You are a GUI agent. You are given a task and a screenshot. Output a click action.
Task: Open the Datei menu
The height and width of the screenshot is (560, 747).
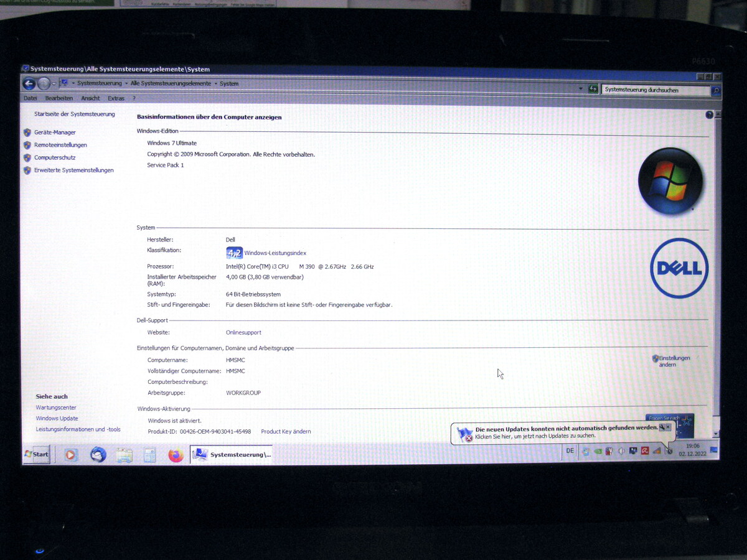[x=31, y=98]
